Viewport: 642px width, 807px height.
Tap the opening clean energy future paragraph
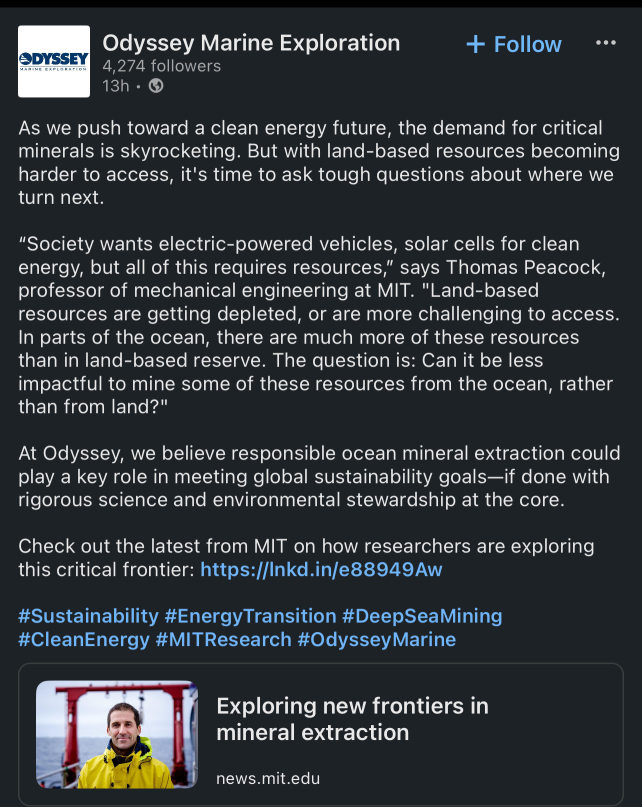(x=319, y=163)
